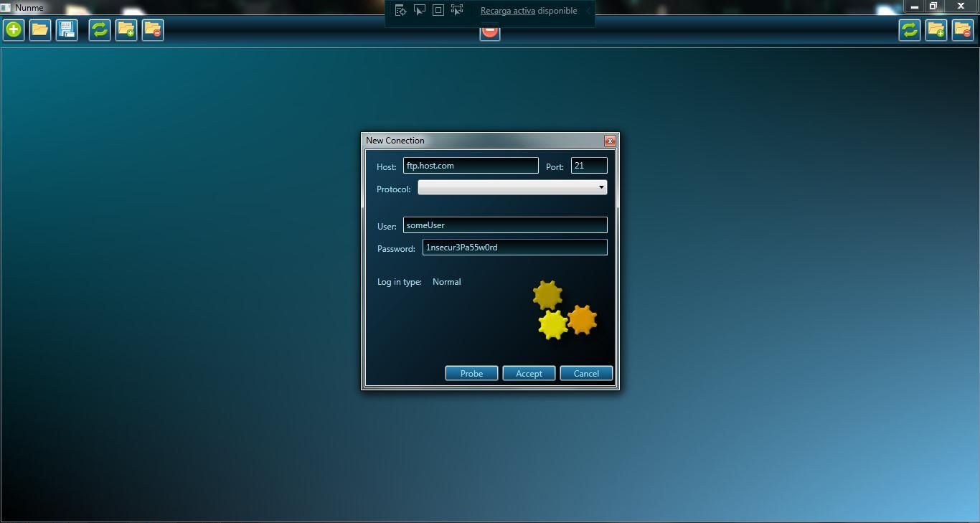The image size is (980, 523).
Task: Click the layout adorners square icon in debug bar
Action: (438, 10)
